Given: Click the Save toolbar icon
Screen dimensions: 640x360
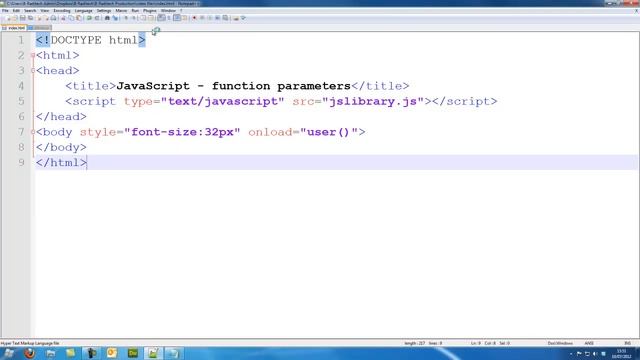Looking at the screenshot, I should [22, 18].
